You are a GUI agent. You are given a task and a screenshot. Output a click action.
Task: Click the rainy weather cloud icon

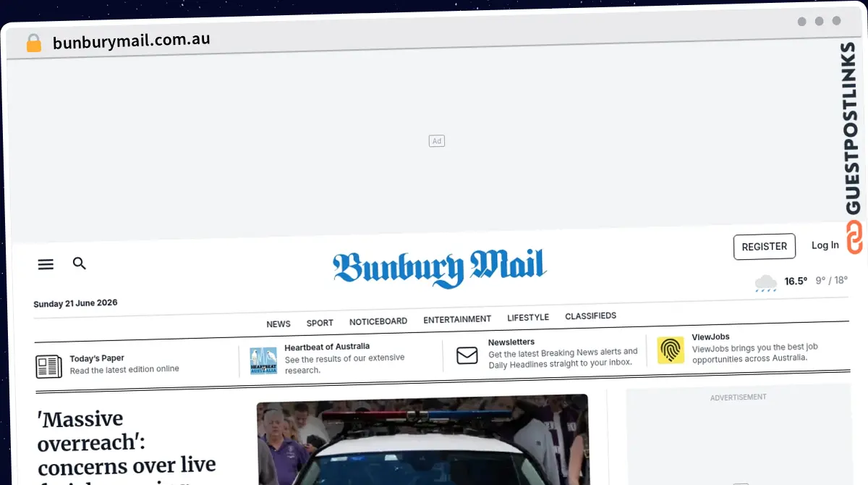click(x=766, y=282)
